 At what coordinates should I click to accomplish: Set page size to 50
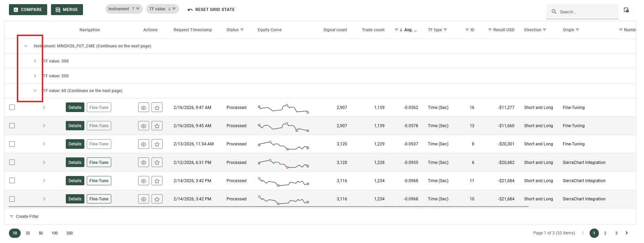tap(41, 233)
